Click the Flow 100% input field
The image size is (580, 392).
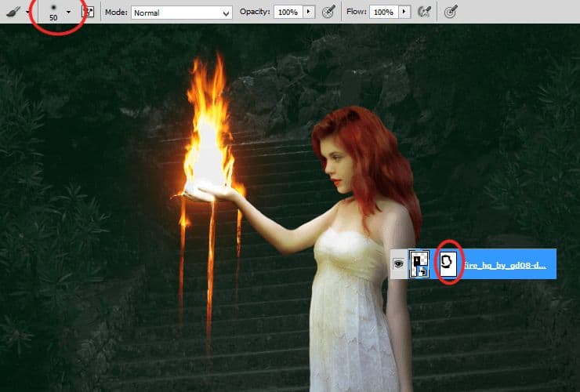384,13
